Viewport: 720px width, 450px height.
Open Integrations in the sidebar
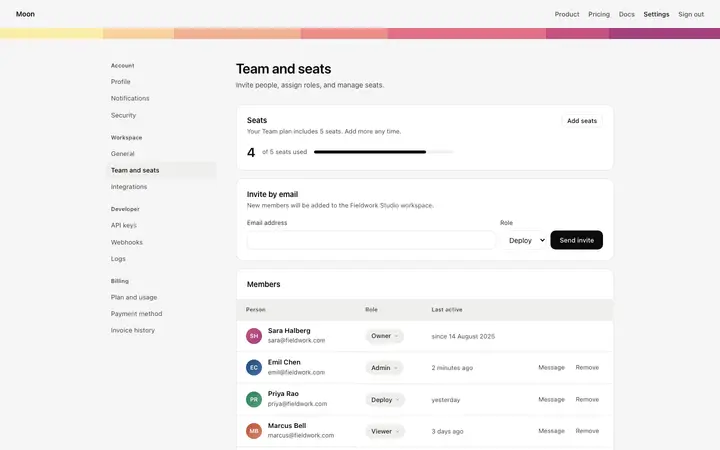click(x=129, y=187)
